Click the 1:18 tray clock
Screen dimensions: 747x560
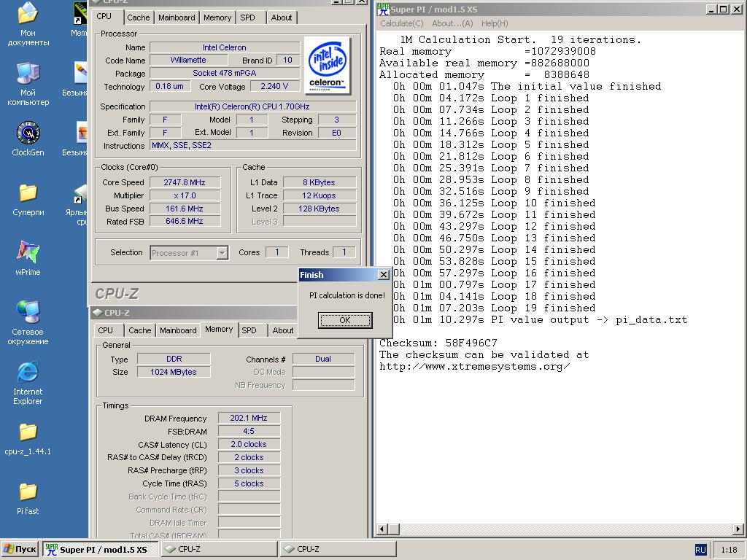click(729, 550)
